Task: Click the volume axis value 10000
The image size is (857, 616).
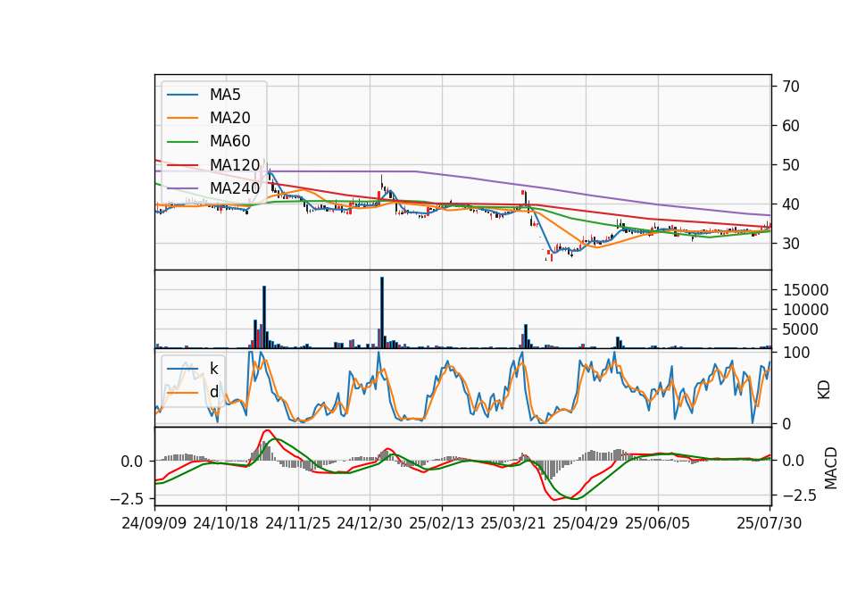Action: click(x=805, y=310)
